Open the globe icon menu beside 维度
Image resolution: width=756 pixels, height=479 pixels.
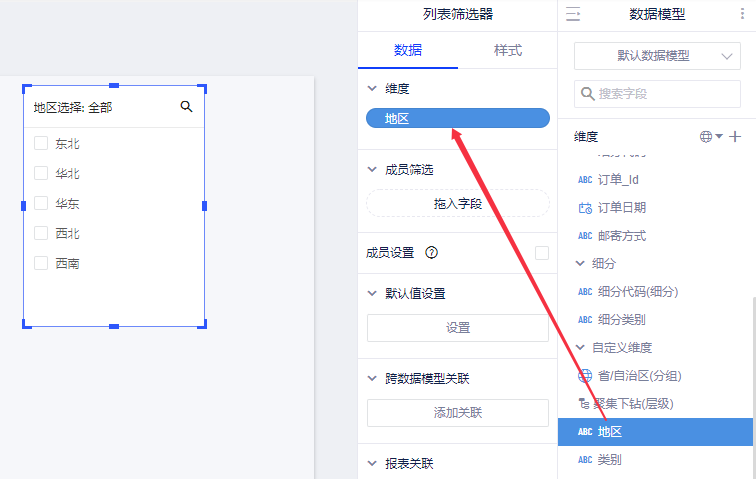(x=710, y=136)
